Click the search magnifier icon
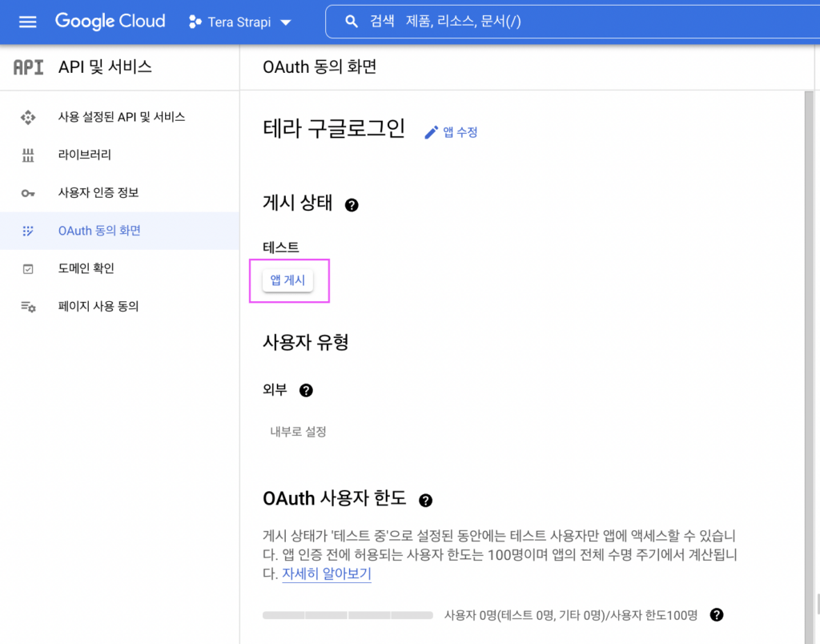The height and width of the screenshot is (644, 820). point(352,22)
